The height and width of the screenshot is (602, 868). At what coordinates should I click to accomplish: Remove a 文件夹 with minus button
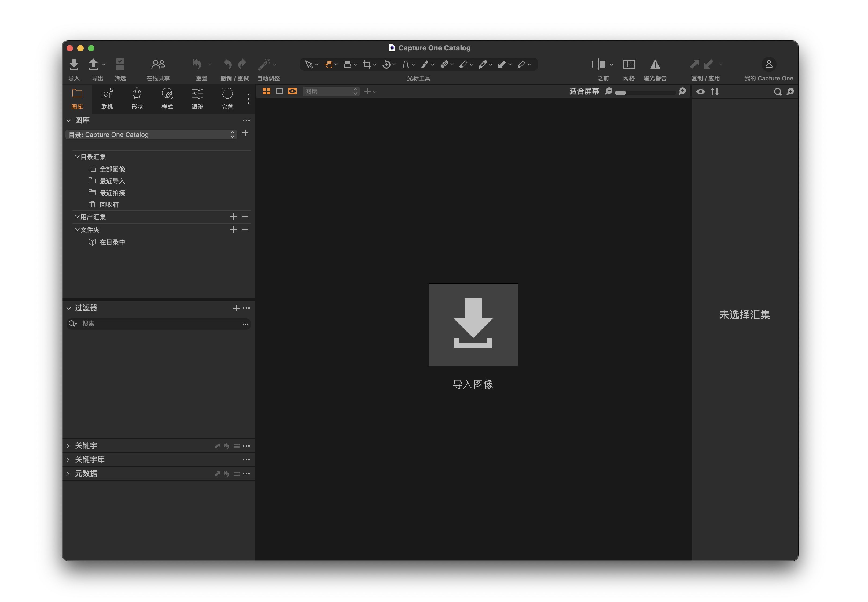pos(245,229)
